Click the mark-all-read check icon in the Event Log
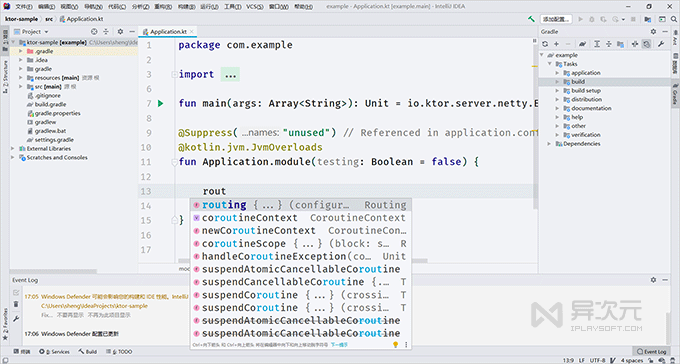This screenshot has height=364, width=680. pyautogui.click(x=16, y=292)
